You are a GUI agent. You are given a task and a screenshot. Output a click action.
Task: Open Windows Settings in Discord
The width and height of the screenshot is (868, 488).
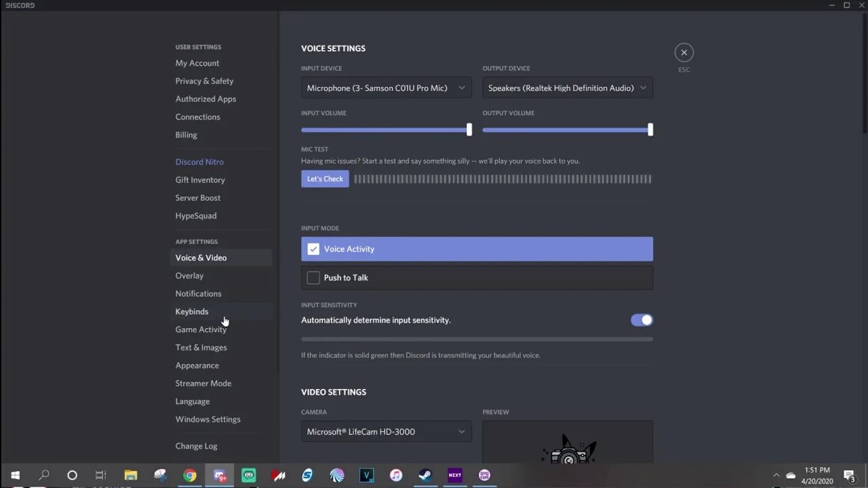208,420
